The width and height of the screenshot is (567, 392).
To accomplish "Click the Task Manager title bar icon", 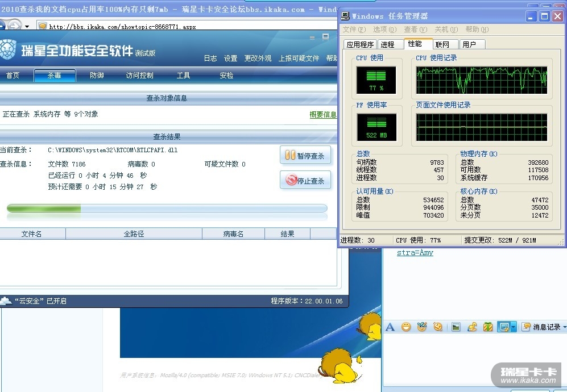I will 346,16.
